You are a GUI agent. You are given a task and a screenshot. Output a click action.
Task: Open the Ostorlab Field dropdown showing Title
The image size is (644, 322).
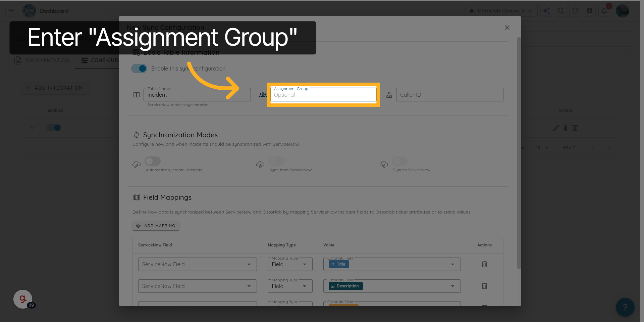click(x=391, y=264)
